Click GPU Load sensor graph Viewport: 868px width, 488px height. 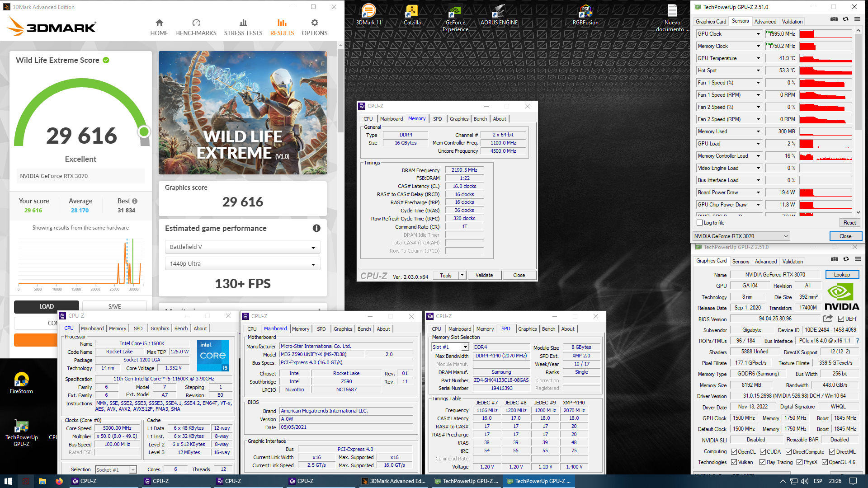point(826,144)
